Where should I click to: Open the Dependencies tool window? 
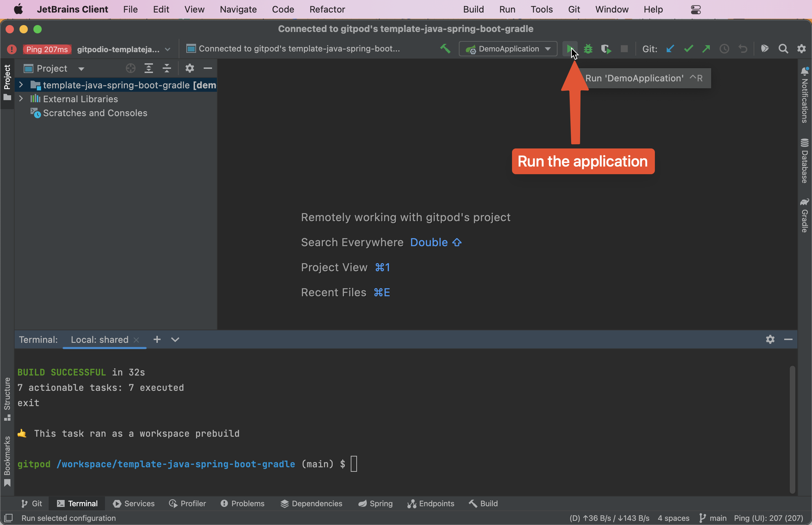311,503
